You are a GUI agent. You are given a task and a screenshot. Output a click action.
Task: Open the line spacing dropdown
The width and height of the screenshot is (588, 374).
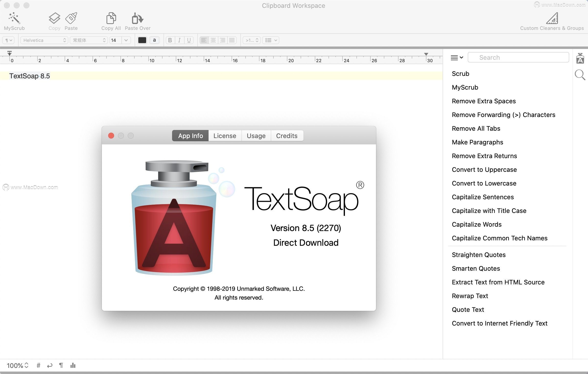[252, 40]
